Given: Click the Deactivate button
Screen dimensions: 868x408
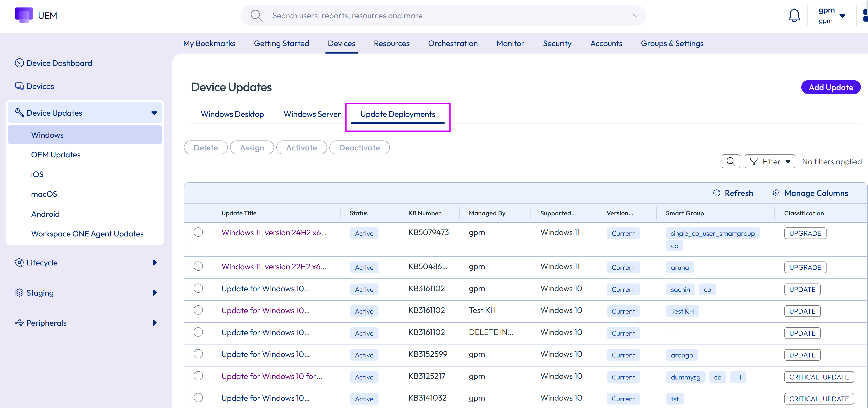Looking at the screenshot, I should [x=359, y=148].
